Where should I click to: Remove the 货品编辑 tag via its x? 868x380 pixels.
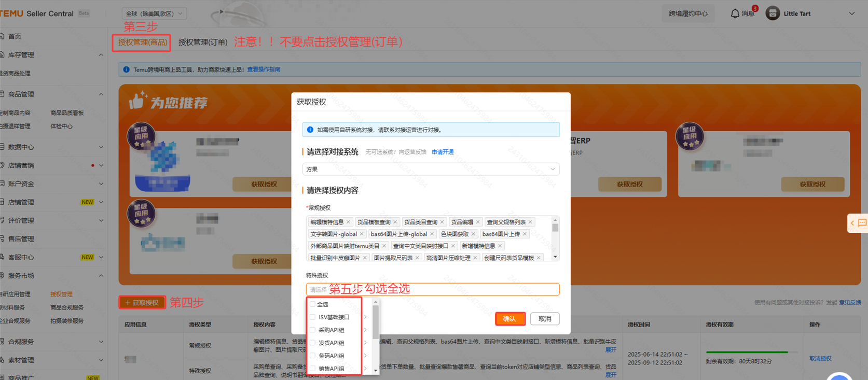[478, 222]
